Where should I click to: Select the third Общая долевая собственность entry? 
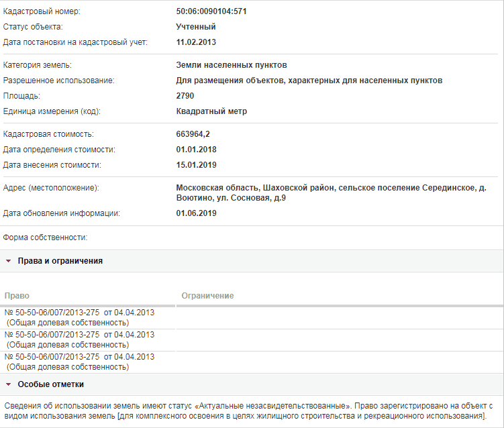[68, 367]
